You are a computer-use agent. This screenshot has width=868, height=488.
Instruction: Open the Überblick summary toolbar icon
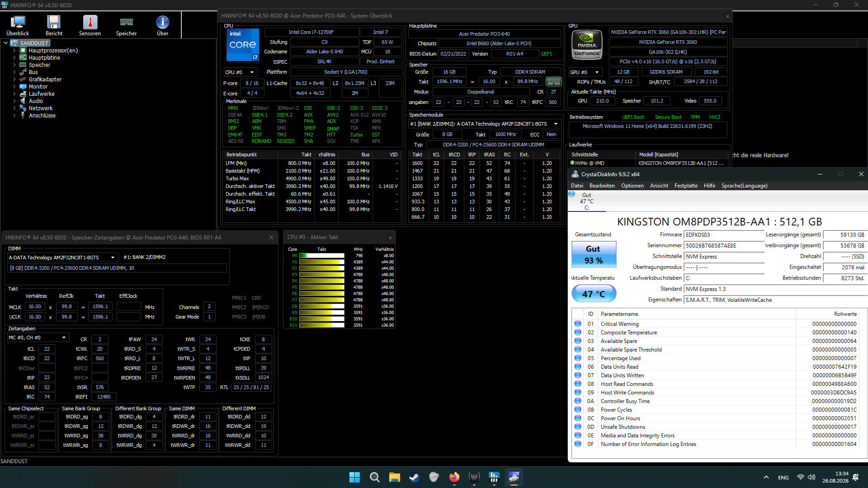pyautogui.click(x=18, y=25)
